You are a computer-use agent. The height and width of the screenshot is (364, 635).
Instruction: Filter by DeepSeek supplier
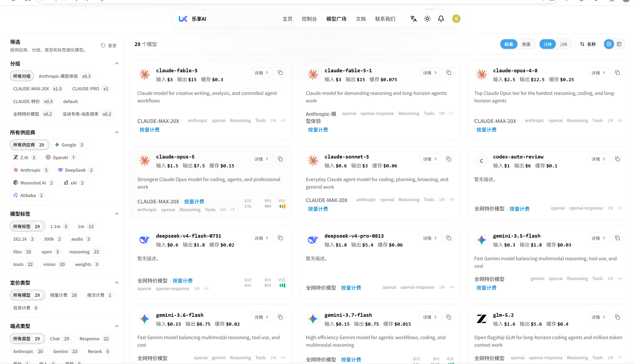coord(76,170)
